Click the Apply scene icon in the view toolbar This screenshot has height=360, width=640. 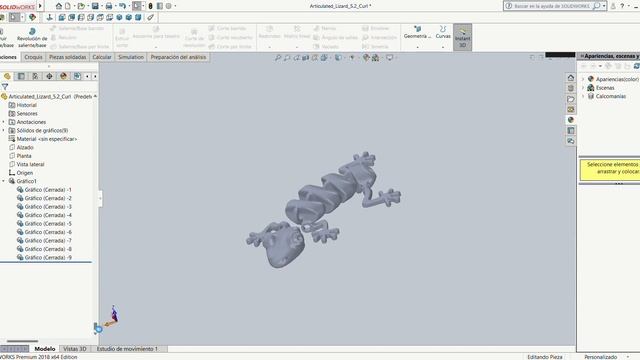pyautogui.click(x=375, y=58)
